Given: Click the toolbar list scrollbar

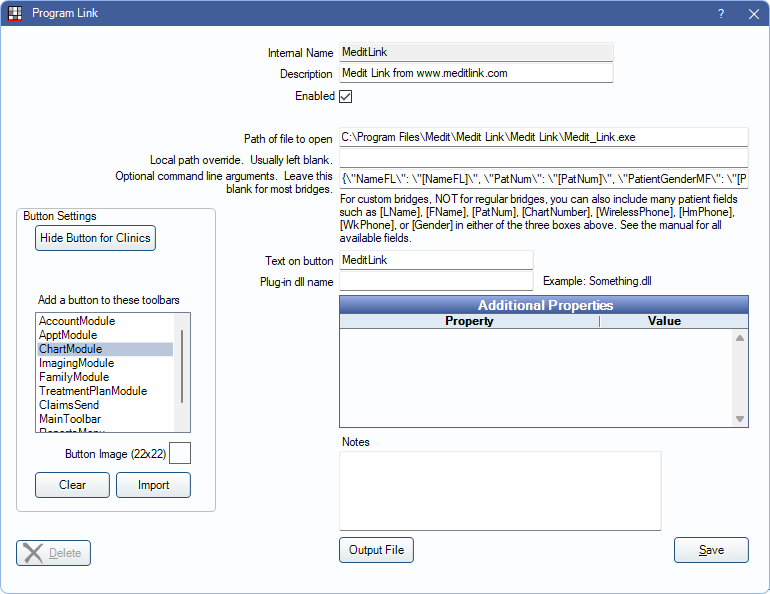Looking at the screenshot, I should 182,365.
